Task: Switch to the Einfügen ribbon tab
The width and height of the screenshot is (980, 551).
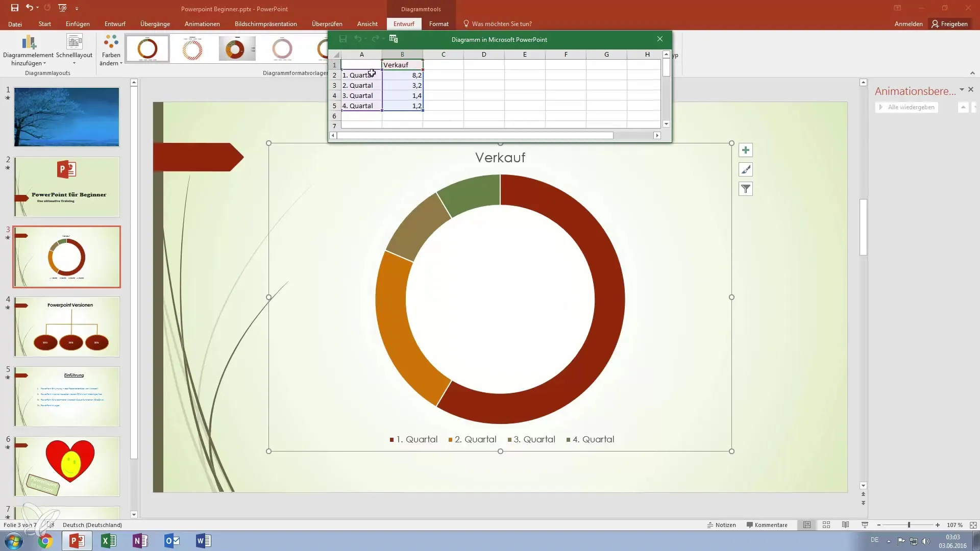Action: coord(78,24)
